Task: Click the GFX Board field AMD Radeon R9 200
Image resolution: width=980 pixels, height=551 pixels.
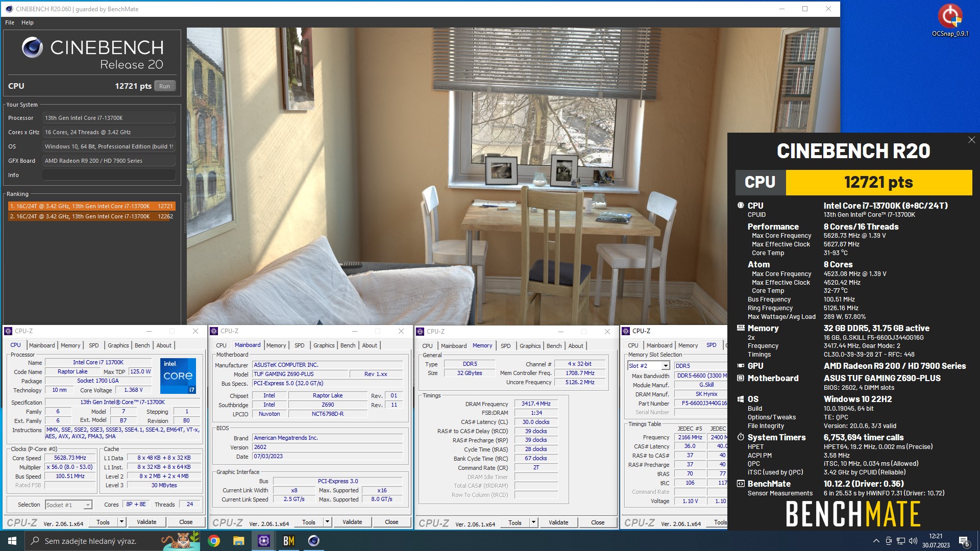Action: (109, 161)
